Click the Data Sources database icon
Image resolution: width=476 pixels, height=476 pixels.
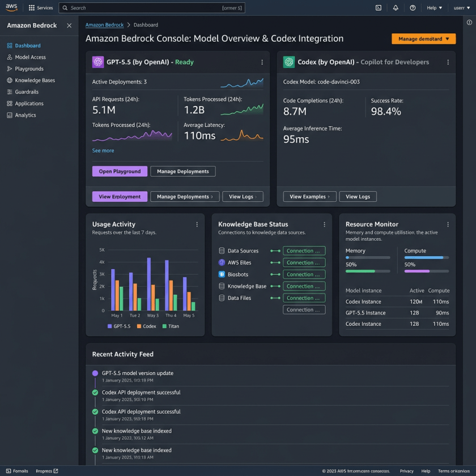point(222,250)
